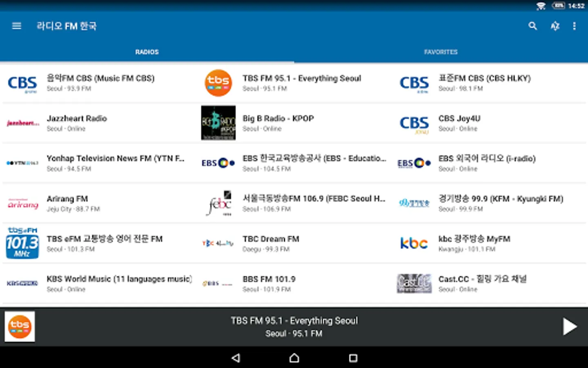
Task: Open now-playing title TBS FM 95.1 in player bar
Action: [294, 321]
